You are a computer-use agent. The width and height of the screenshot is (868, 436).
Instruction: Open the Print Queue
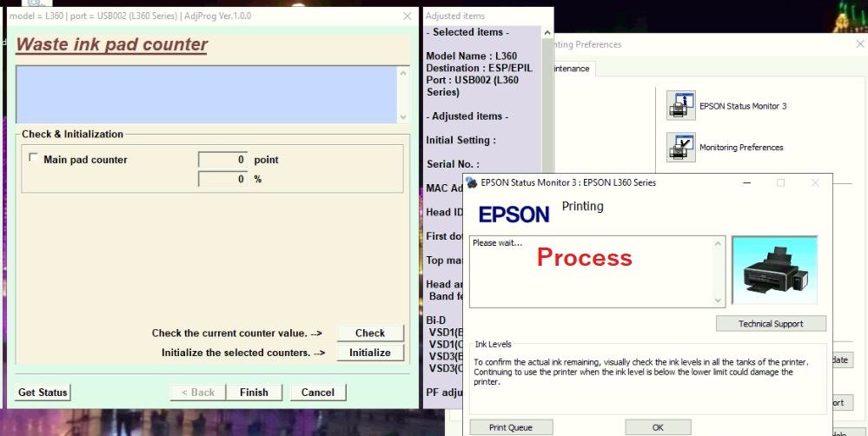point(511,427)
